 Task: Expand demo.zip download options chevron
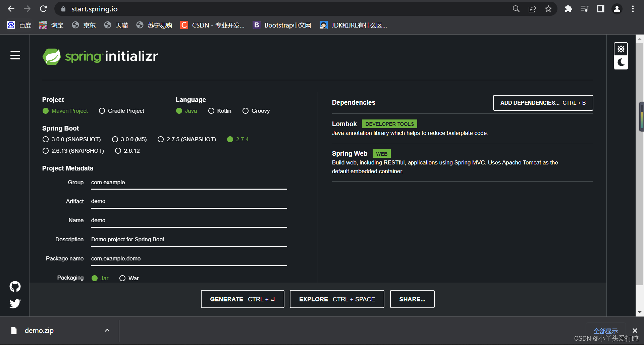107,331
